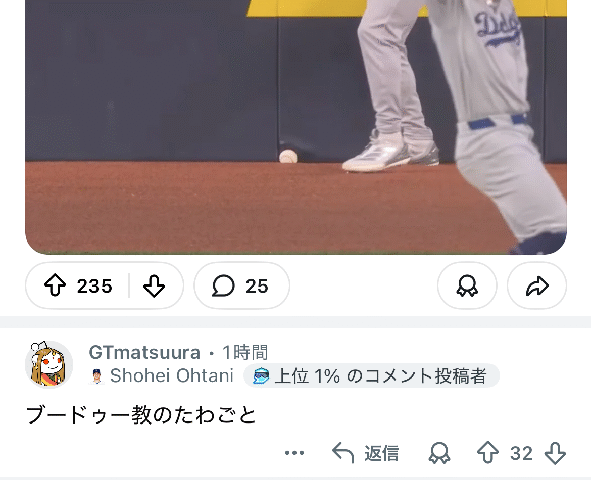Give an award to GTmatsuura's comment

pyautogui.click(x=439, y=453)
